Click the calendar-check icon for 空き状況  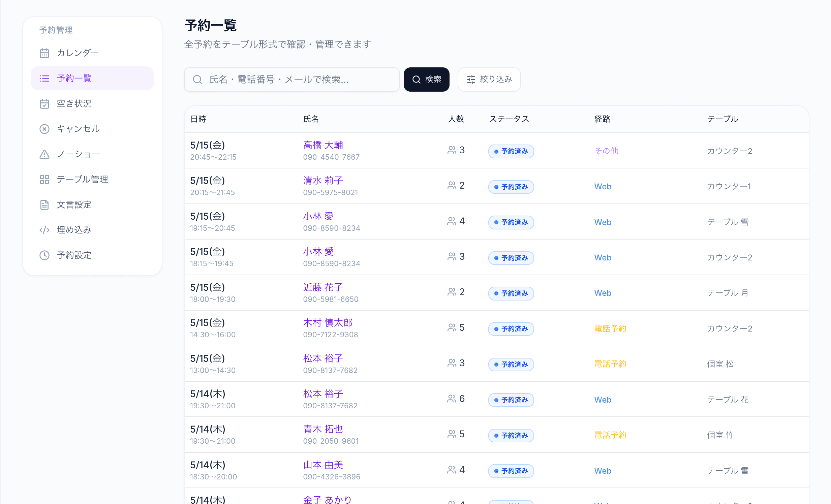click(44, 104)
